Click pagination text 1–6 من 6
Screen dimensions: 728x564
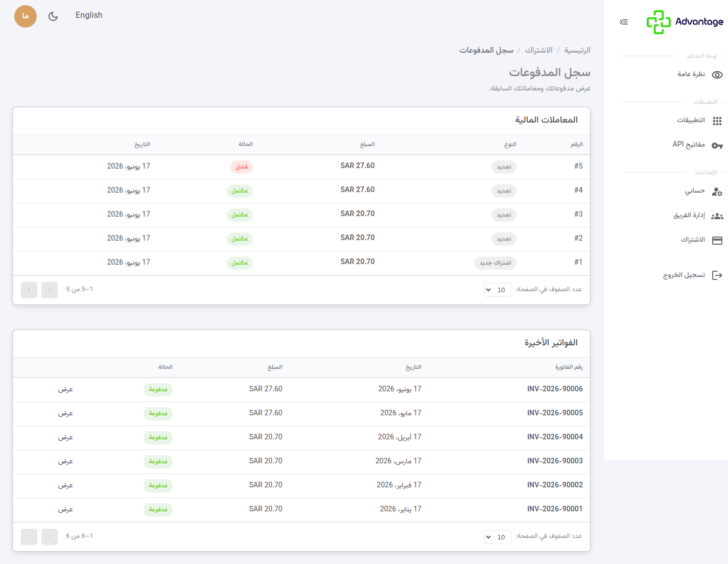tap(79, 536)
